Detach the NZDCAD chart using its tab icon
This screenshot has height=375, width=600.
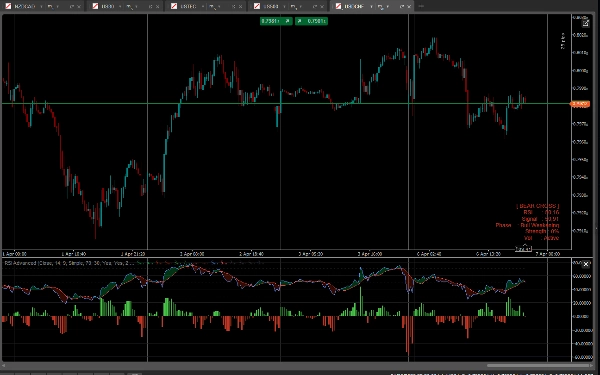tap(72, 7)
